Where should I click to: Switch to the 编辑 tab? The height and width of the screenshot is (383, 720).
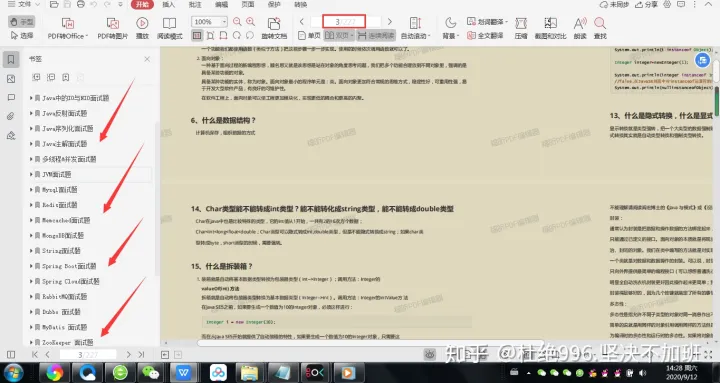[221, 5]
